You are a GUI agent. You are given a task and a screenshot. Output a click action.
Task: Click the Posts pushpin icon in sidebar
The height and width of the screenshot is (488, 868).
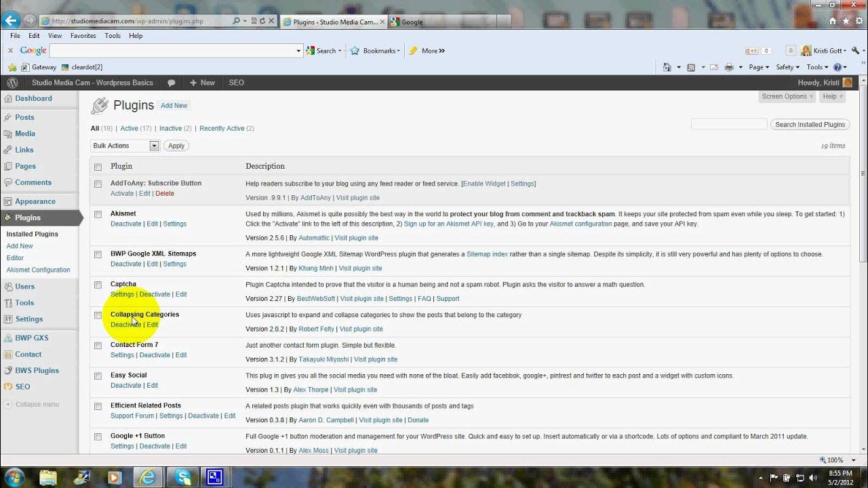point(8,117)
